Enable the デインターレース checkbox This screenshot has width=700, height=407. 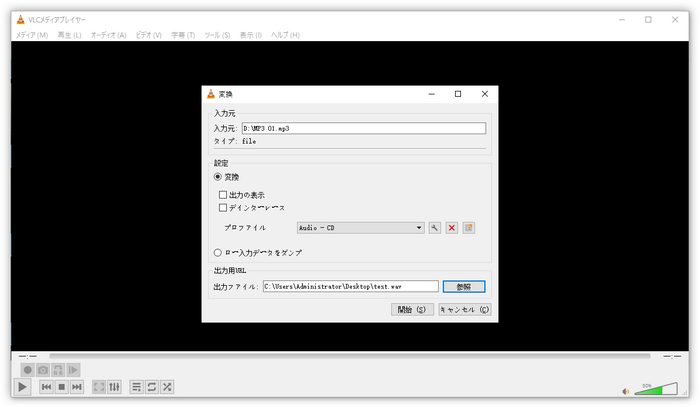223,208
